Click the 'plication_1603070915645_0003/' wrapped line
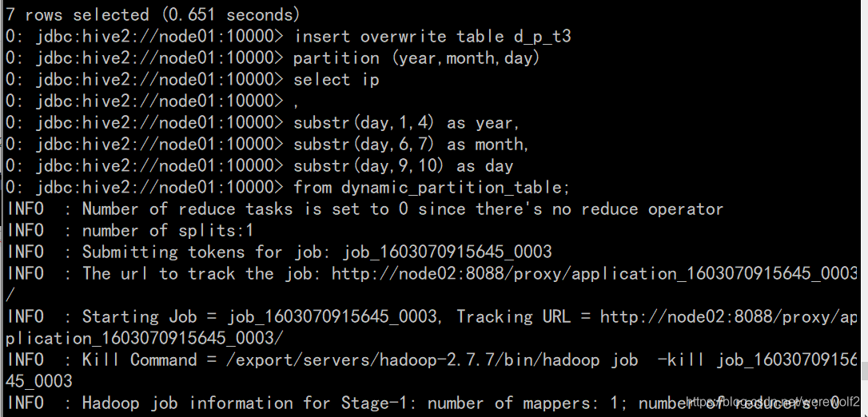 click(x=145, y=339)
